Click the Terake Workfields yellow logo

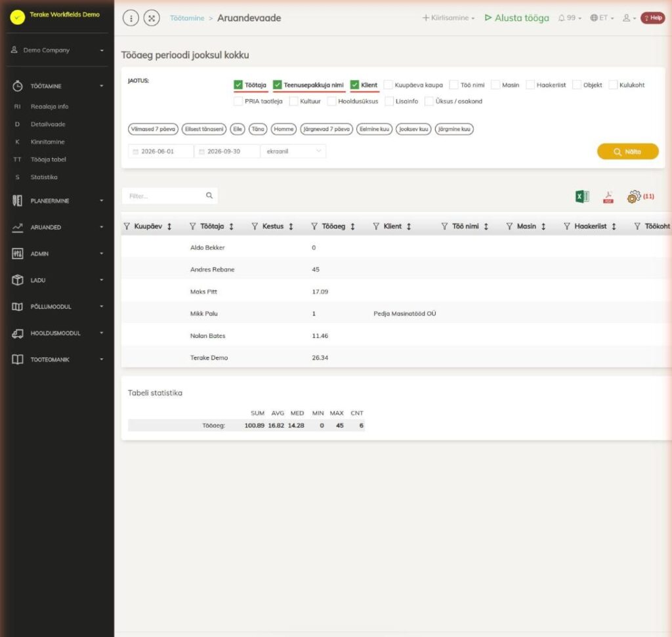tap(18, 17)
